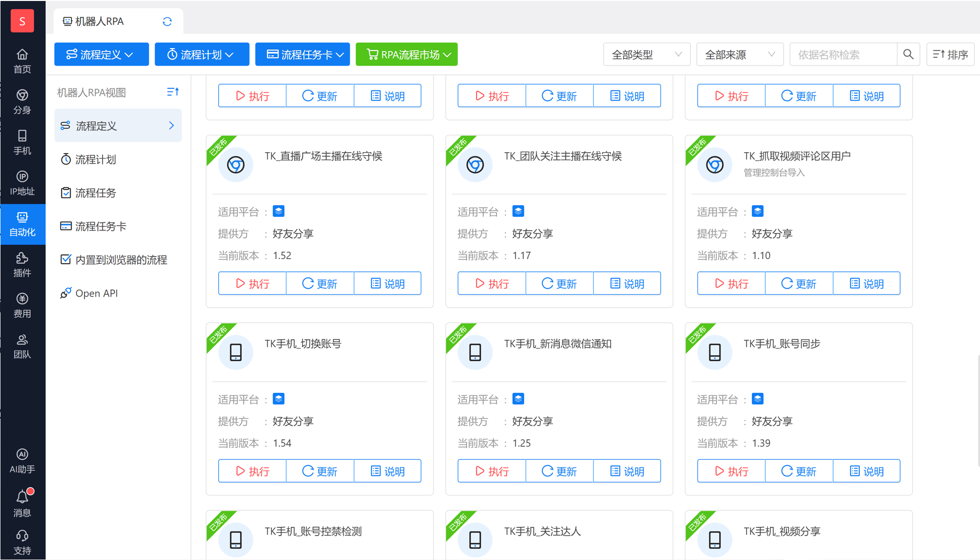This screenshot has height=560, width=980.
Task: Update TK手机_新消息微信通知 flow
Action: (x=559, y=471)
